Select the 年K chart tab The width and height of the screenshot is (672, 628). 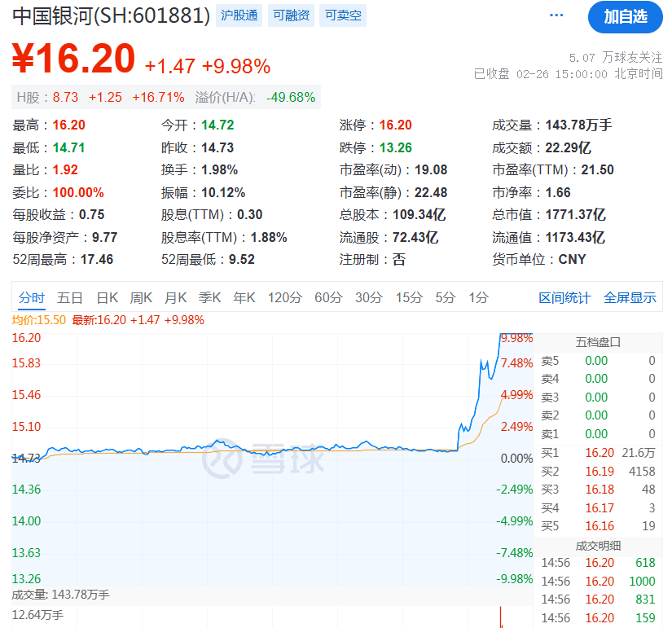coord(244,297)
